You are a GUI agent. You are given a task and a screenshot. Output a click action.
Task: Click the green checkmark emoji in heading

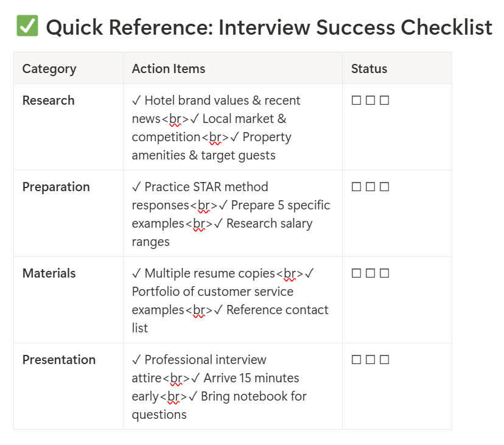(27, 27)
